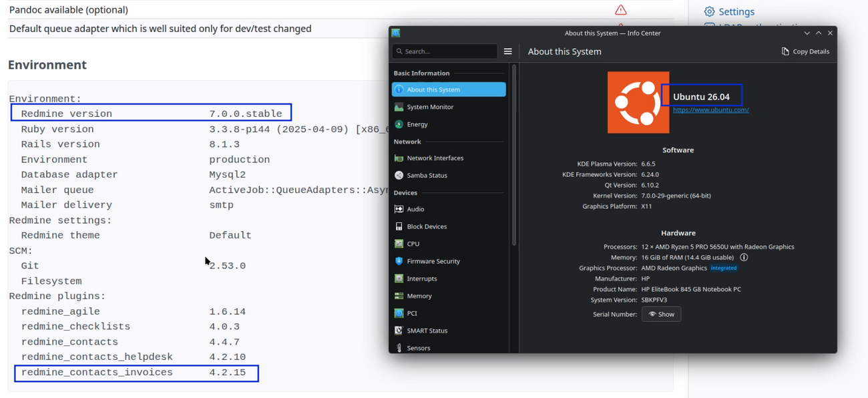The width and height of the screenshot is (868, 398).
Task: Click the integrated graphics badge
Action: click(x=724, y=268)
